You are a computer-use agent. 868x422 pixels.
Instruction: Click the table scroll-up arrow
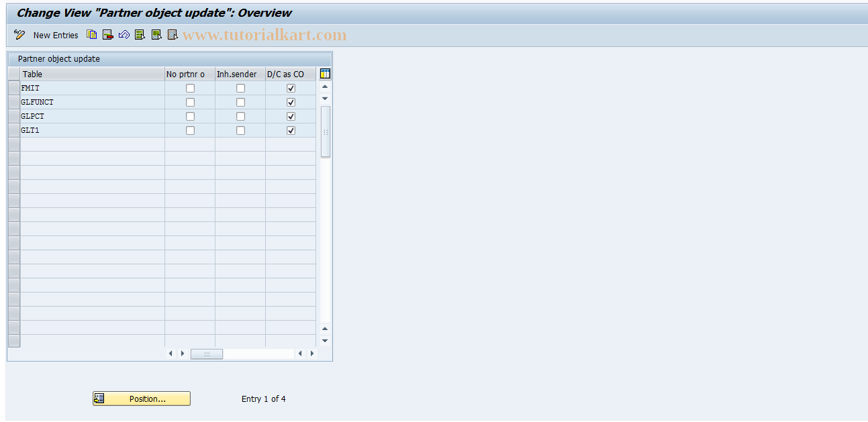pyautogui.click(x=324, y=86)
